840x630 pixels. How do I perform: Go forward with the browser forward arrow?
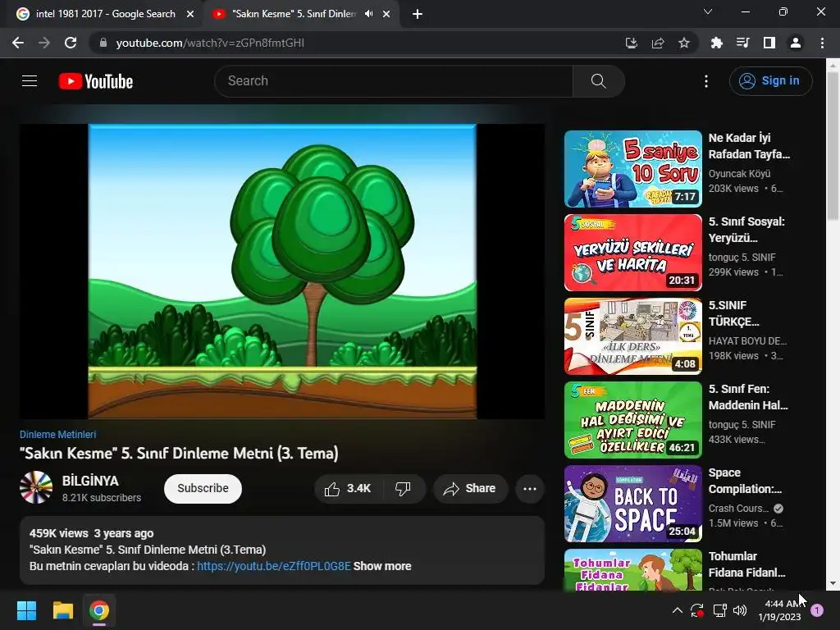44,43
